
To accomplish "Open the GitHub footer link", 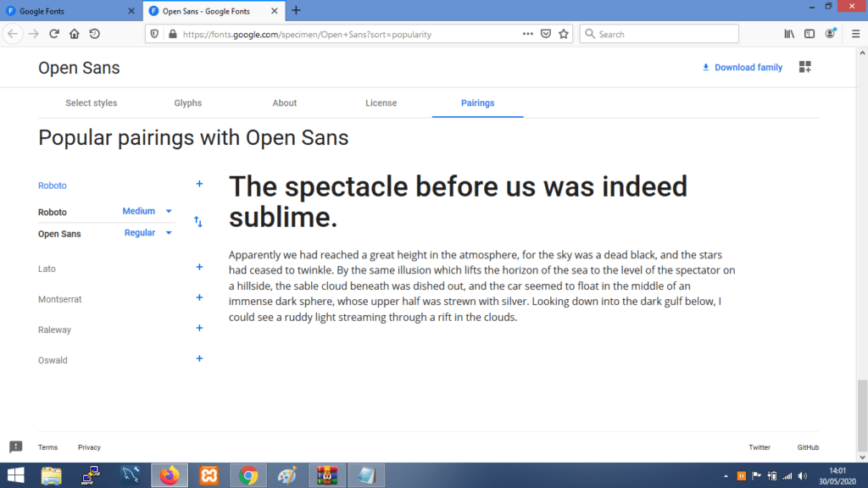I will [x=808, y=447].
